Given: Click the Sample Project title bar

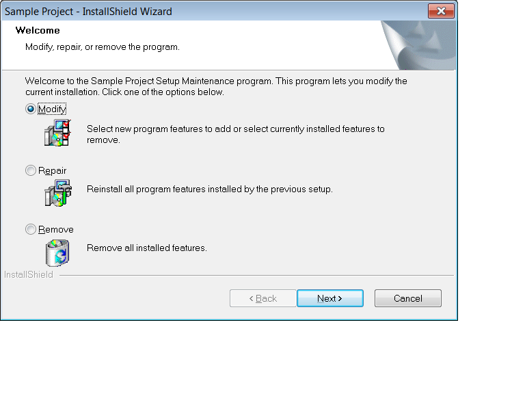Looking at the screenshot, I should pos(214,12).
